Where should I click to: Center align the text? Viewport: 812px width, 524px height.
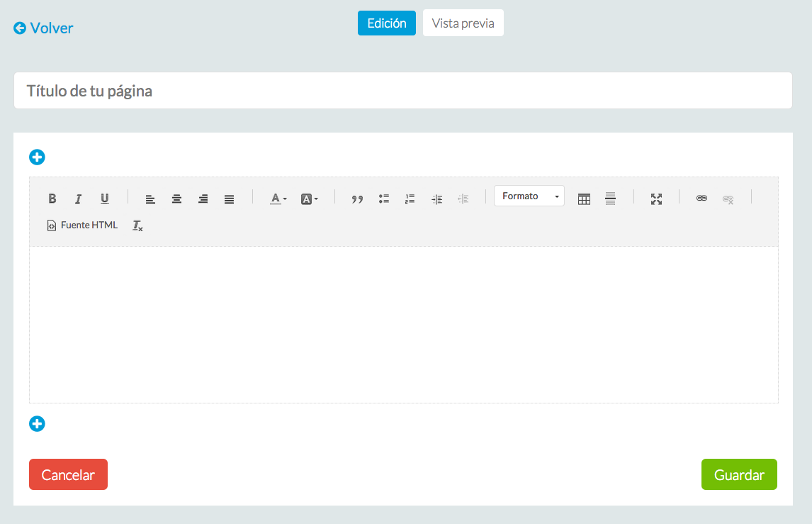pyautogui.click(x=176, y=199)
